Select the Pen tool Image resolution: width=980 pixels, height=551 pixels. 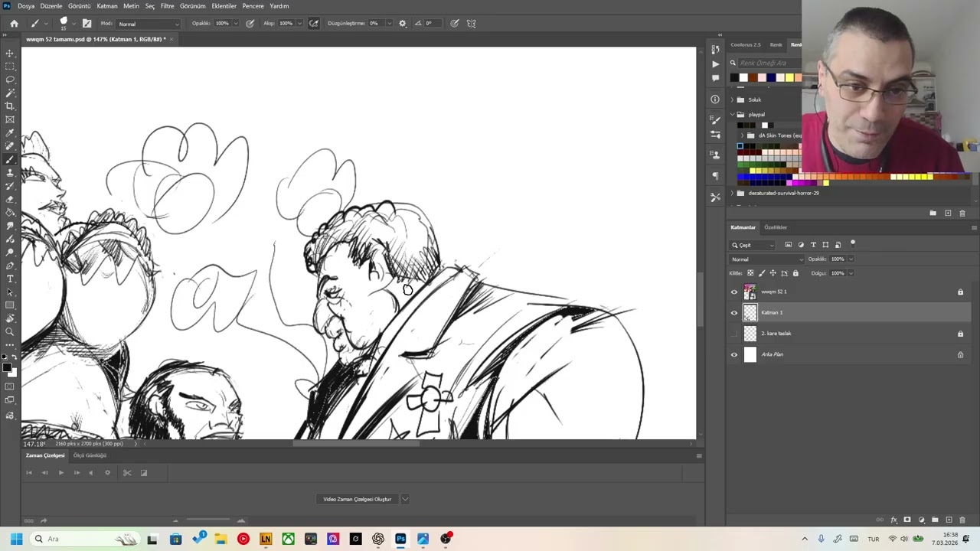pos(10,266)
